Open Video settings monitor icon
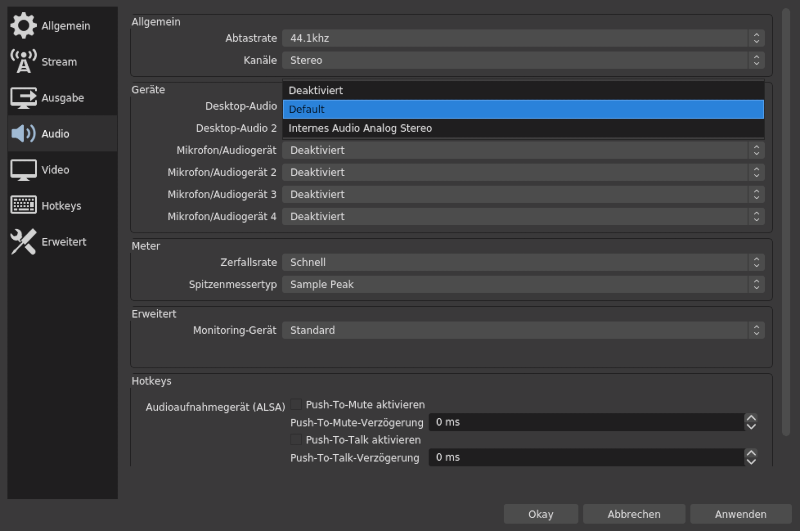Screen dimensions: 800x531 (23, 170)
